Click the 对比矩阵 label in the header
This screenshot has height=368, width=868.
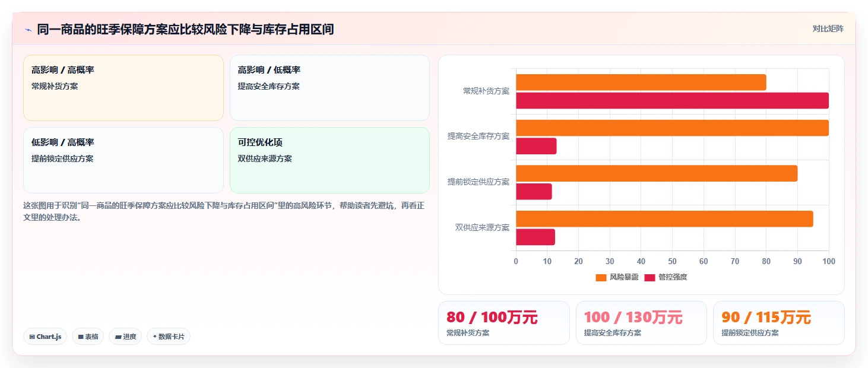pos(828,28)
